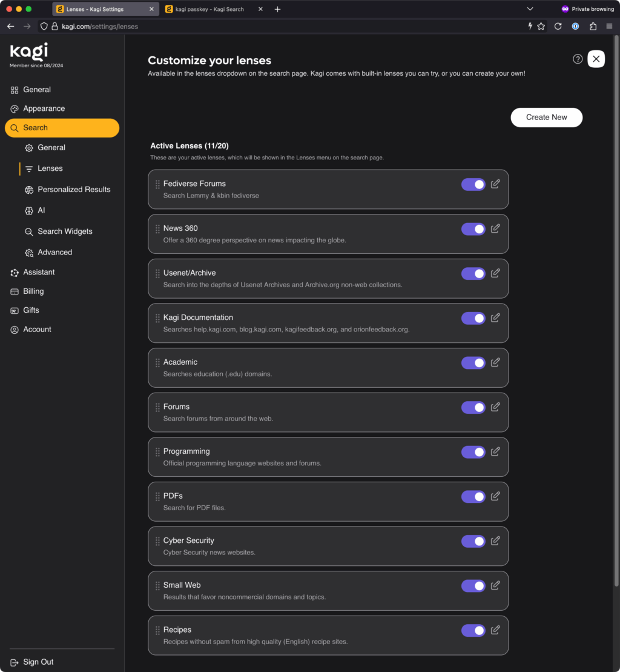Click the edit icon for Recipes lens
The image size is (620, 672).
point(495,630)
